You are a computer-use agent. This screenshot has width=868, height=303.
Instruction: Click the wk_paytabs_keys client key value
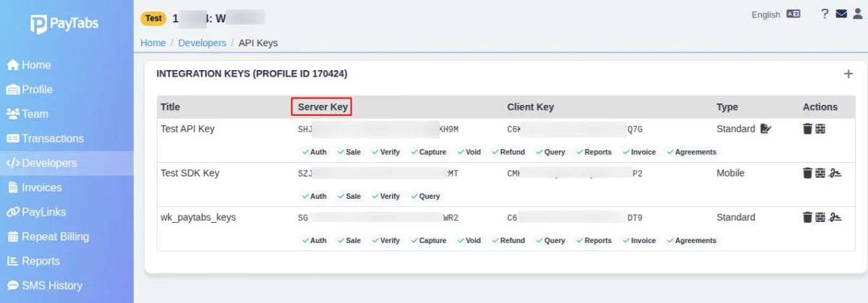(x=575, y=218)
